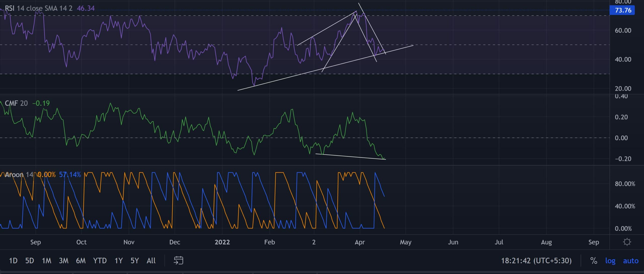Open the timezone clock menu
644x274 pixels.
click(x=536, y=261)
